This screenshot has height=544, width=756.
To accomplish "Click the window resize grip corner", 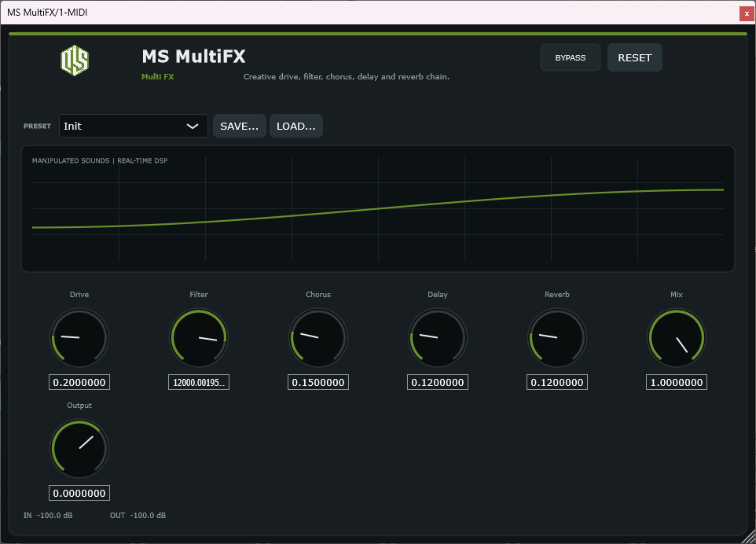I will pos(749,537).
